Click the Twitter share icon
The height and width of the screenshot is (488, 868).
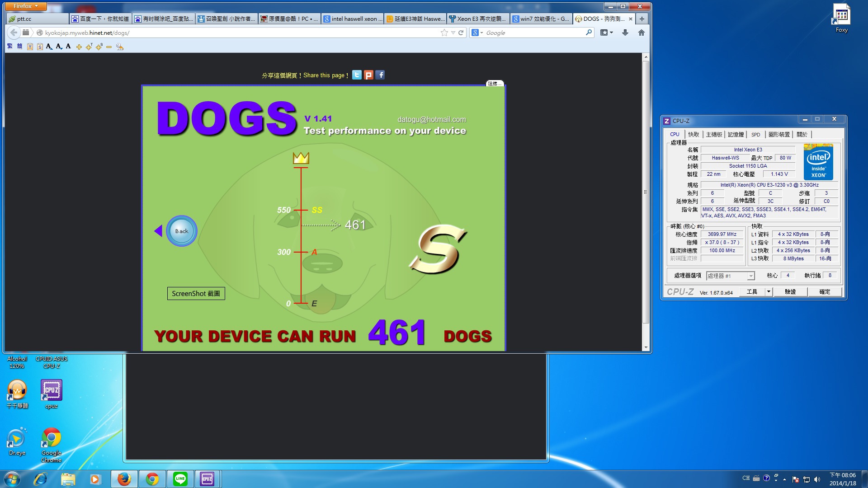357,75
